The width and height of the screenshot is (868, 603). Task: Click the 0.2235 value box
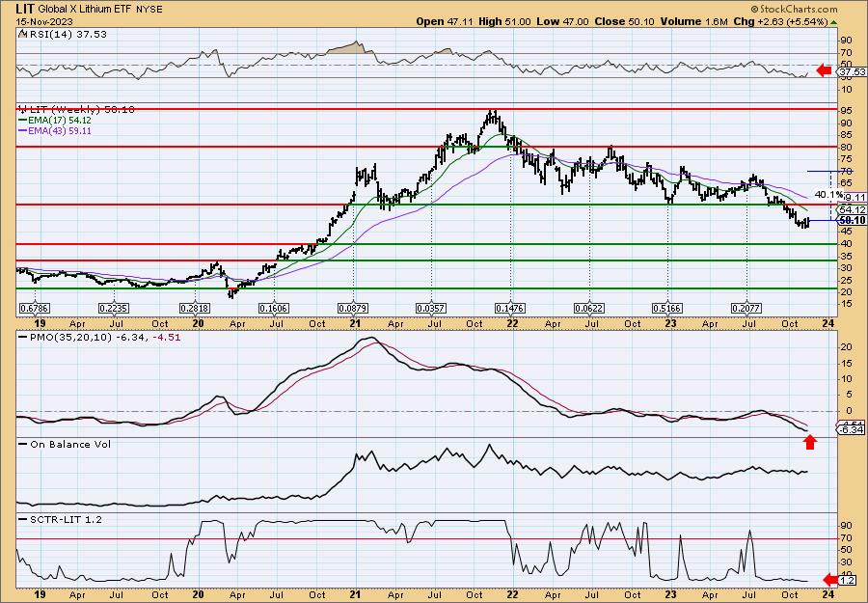pyautogui.click(x=114, y=308)
